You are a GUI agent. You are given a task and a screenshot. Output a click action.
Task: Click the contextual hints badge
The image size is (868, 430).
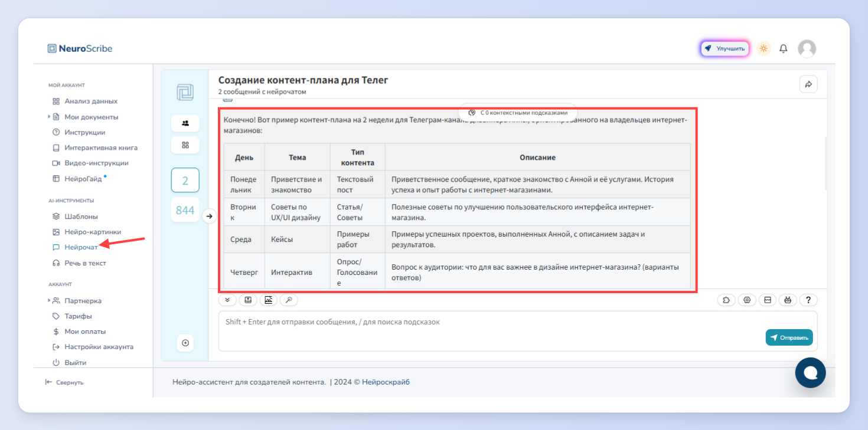(x=518, y=112)
